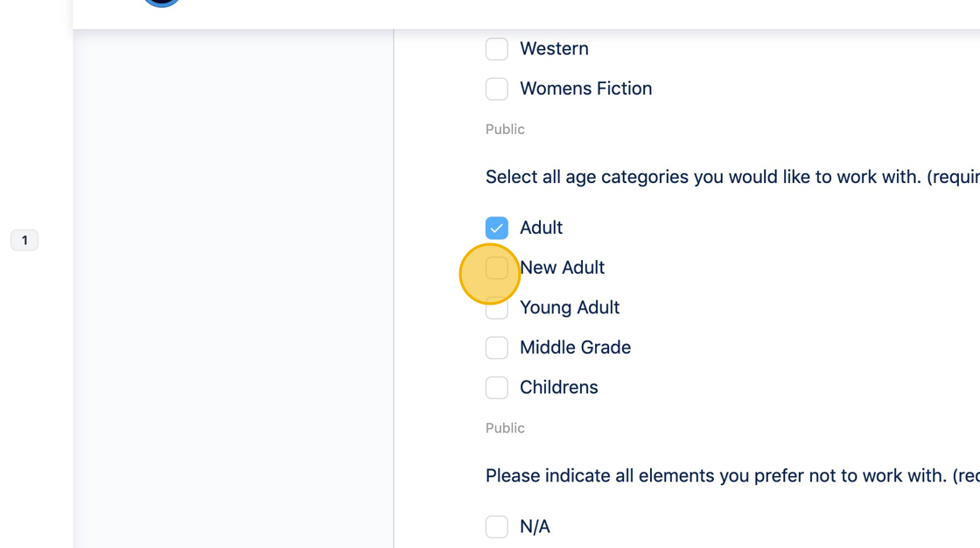Click the New Adult label text

(x=563, y=268)
